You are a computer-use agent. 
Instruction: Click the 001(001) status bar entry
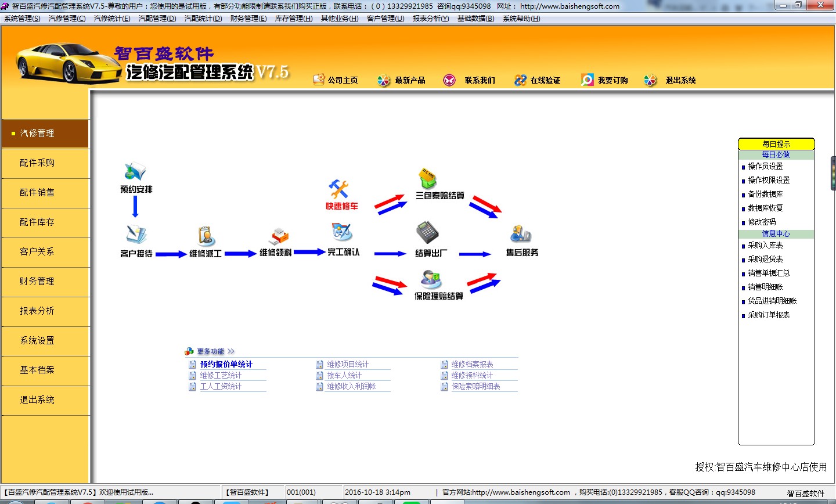point(314,492)
